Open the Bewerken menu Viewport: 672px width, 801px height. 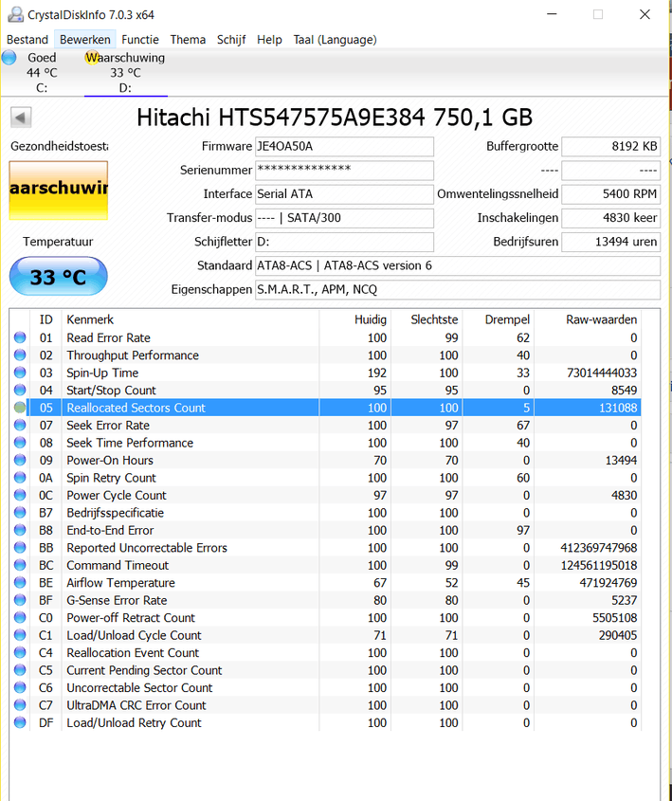tap(84, 39)
